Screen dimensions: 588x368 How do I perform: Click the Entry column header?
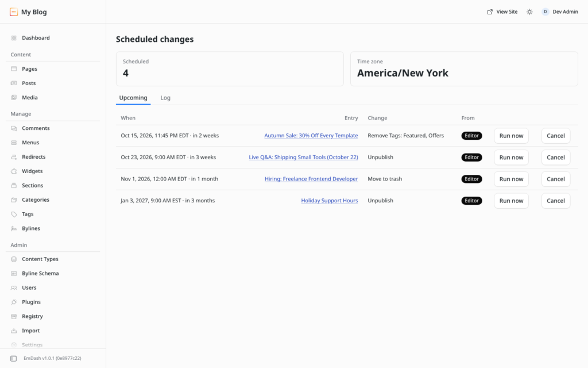click(351, 118)
